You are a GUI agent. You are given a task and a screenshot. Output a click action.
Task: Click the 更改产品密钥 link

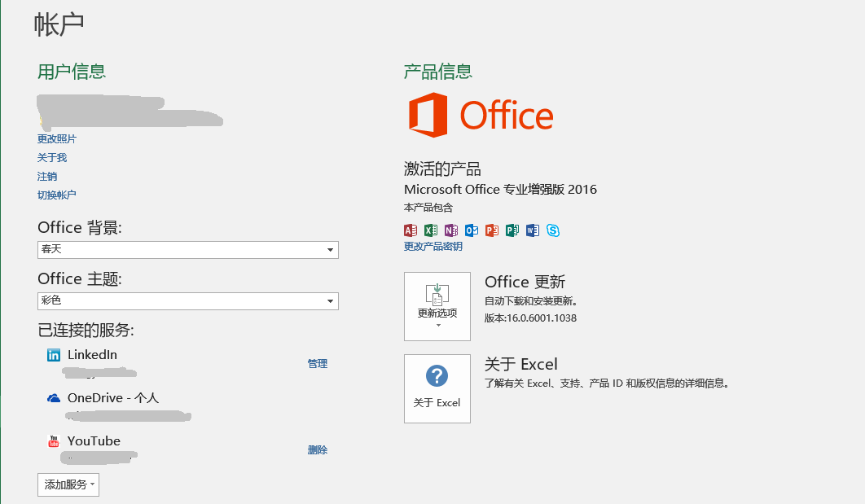(x=433, y=247)
